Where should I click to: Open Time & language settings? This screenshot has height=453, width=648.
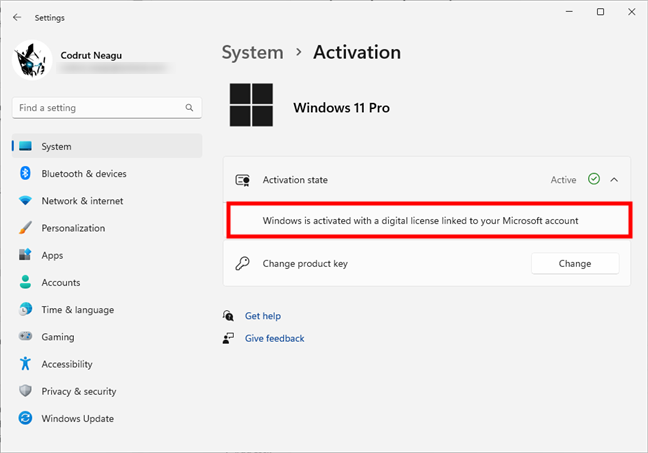[78, 310]
